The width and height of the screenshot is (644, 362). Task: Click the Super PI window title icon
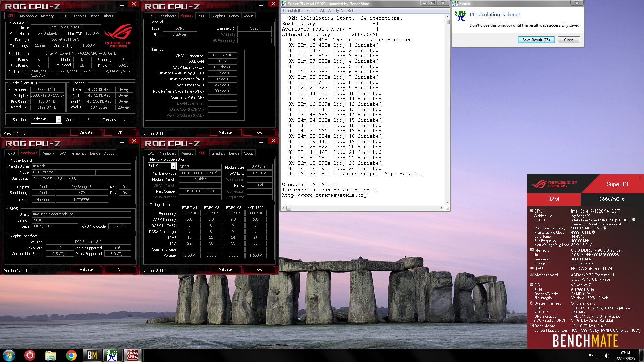[283, 4]
